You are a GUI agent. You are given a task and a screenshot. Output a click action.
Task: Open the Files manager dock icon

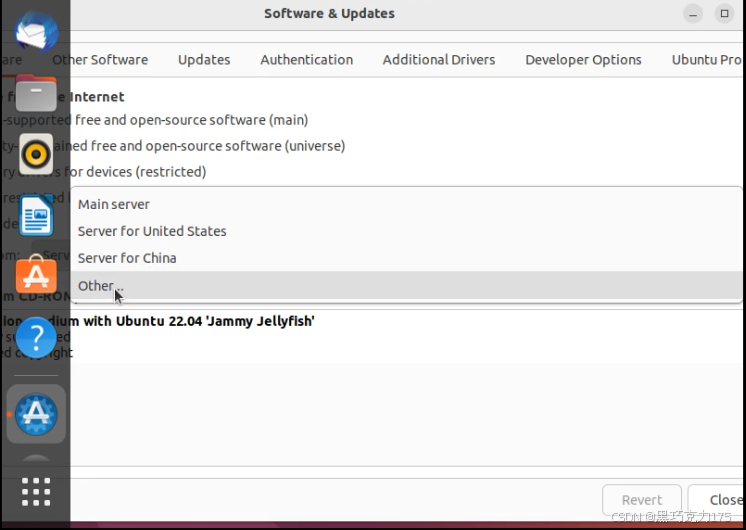point(36,93)
